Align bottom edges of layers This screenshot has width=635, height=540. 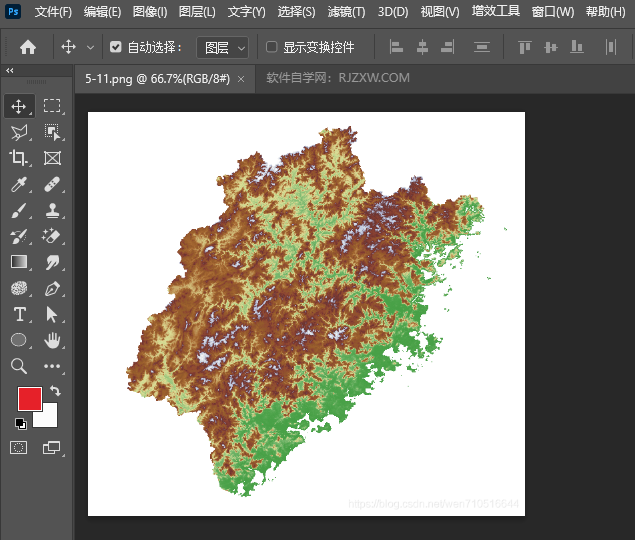577,47
